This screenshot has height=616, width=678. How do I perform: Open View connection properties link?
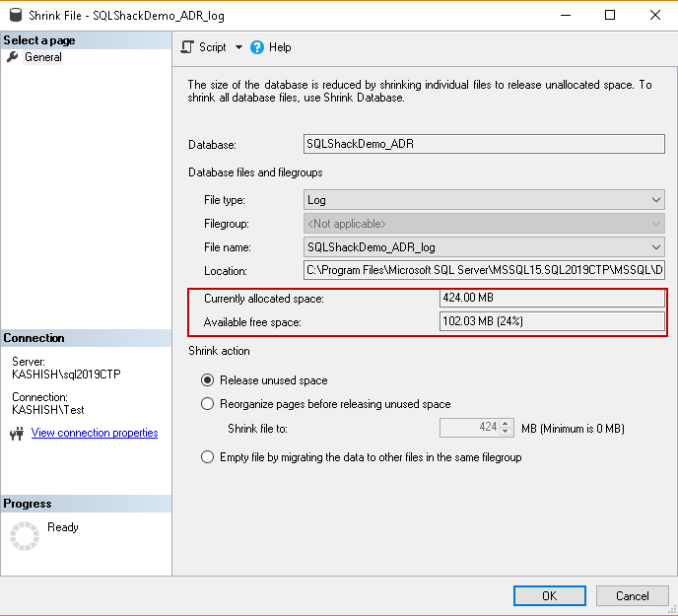pos(95,433)
